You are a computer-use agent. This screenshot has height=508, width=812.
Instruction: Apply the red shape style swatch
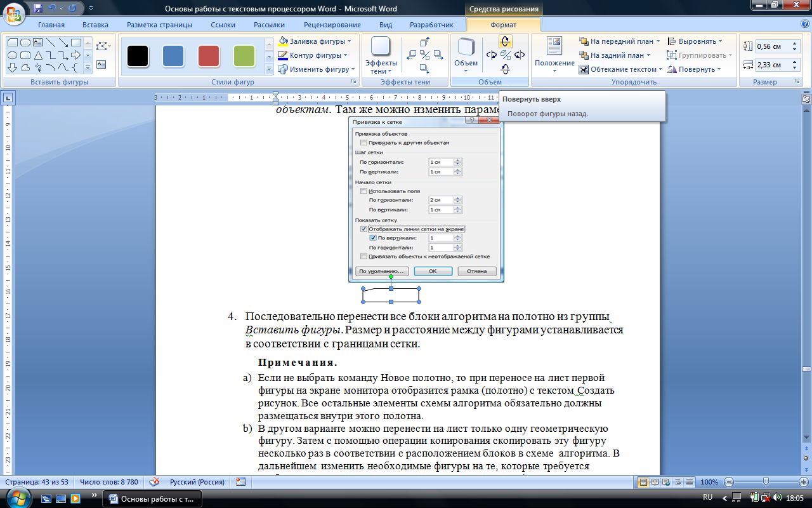(x=209, y=56)
